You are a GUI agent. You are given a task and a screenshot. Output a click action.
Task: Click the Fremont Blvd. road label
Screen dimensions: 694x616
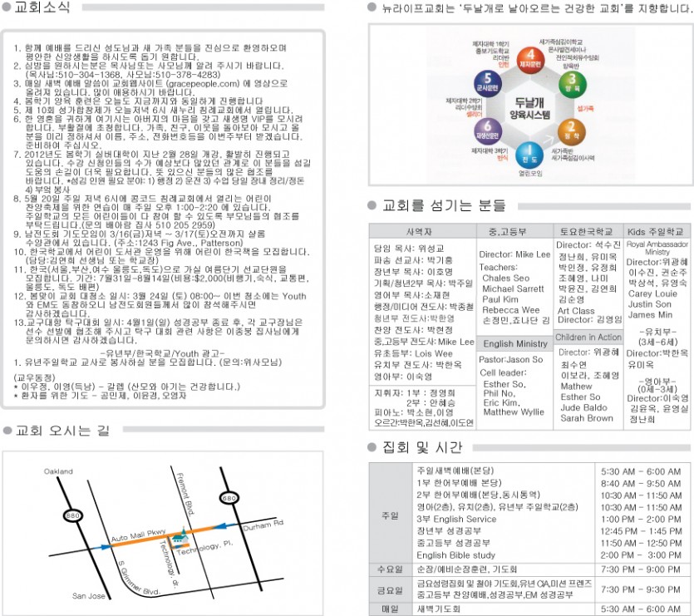click(185, 495)
